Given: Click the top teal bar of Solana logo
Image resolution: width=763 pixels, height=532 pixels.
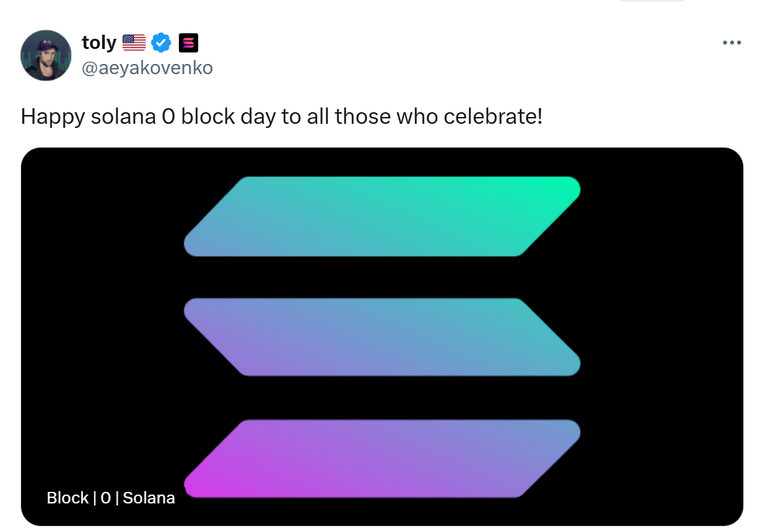Looking at the screenshot, I should pos(382,216).
